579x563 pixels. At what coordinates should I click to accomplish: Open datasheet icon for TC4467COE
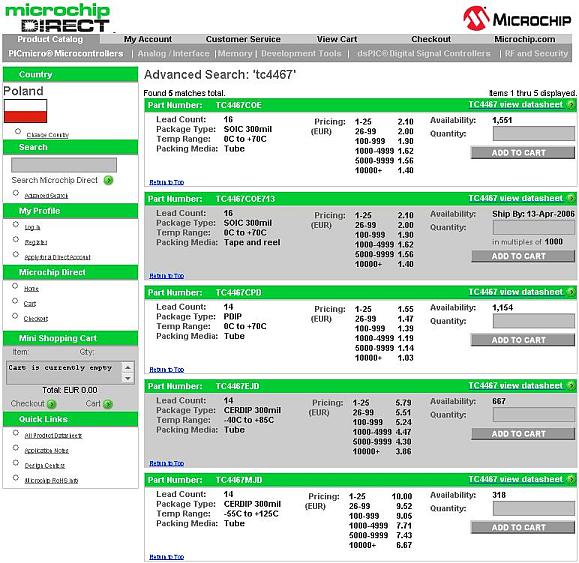tap(571, 105)
